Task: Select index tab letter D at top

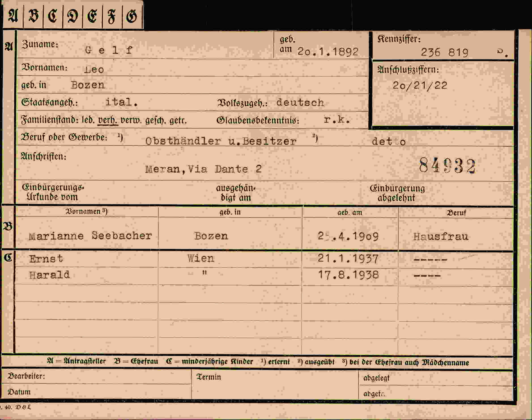Action: point(73,16)
